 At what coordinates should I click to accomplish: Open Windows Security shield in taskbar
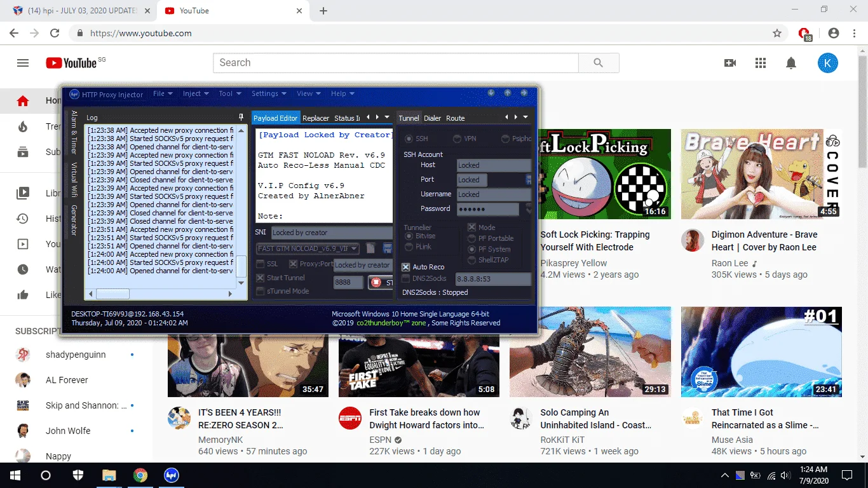[x=78, y=475]
